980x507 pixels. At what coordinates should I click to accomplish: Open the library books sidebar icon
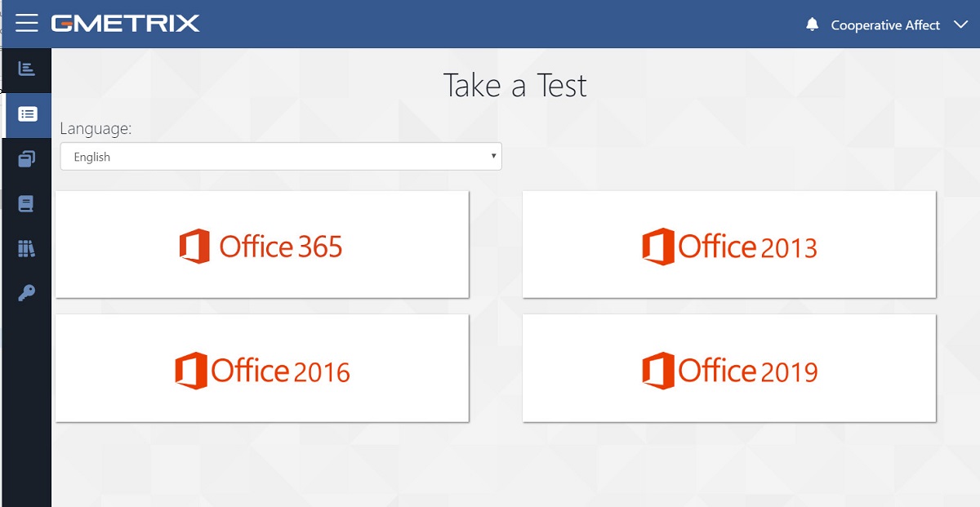pyautogui.click(x=26, y=248)
